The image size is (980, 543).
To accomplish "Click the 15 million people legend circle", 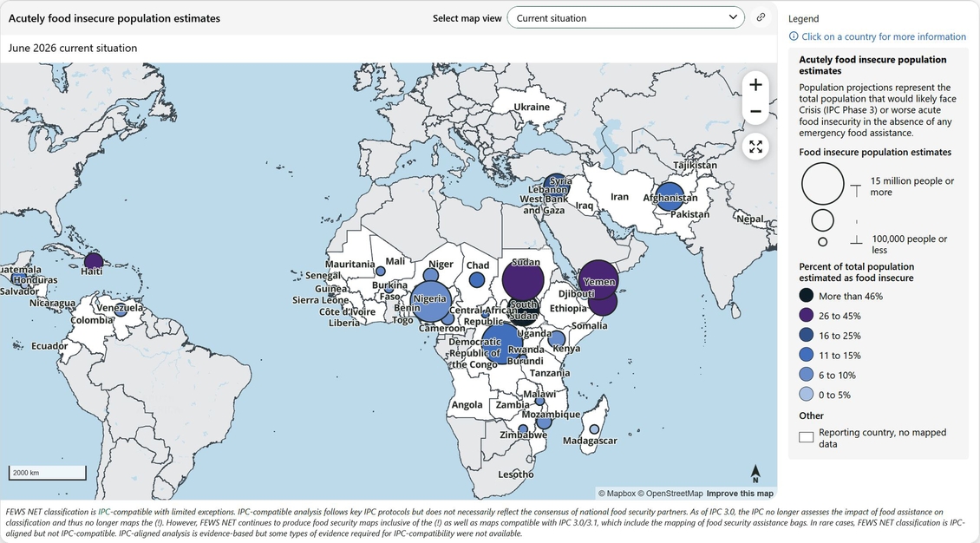I will [x=822, y=184].
